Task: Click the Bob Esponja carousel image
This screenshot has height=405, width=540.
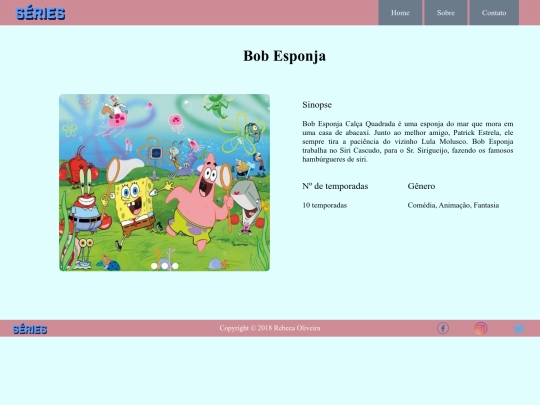Action: [164, 183]
